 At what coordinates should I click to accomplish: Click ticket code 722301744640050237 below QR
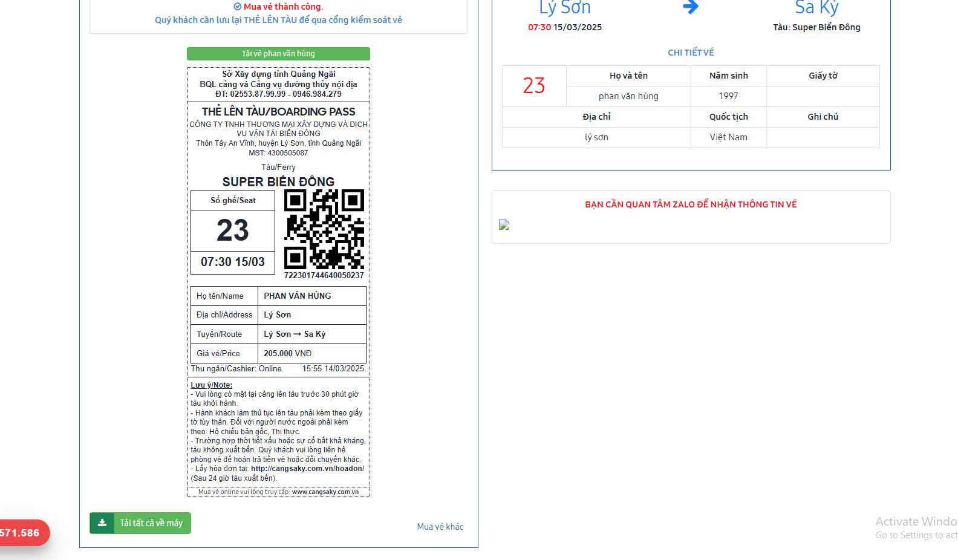(324, 276)
